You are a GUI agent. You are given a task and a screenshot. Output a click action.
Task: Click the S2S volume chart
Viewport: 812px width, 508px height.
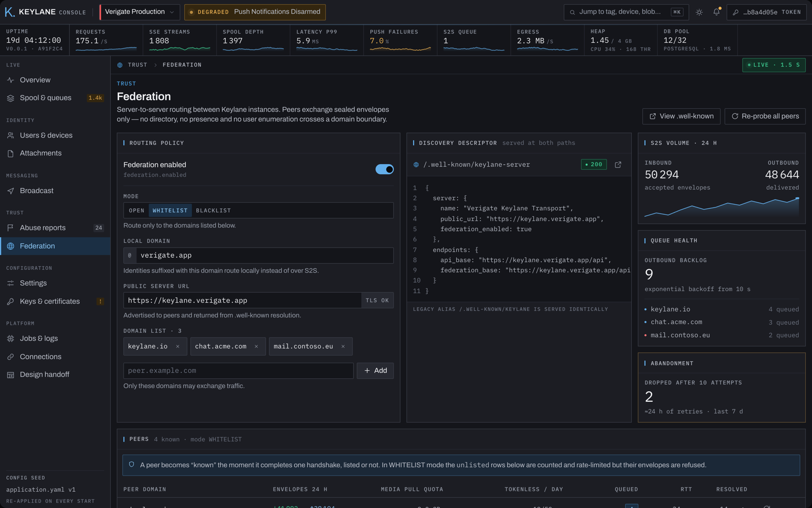pyautogui.click(x=722, y=207)
